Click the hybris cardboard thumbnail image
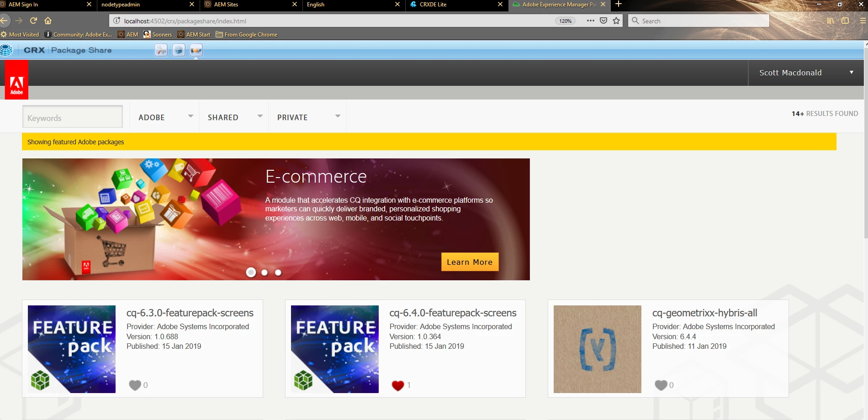This screenshot has width=868, height=420. tap(598, 349)
